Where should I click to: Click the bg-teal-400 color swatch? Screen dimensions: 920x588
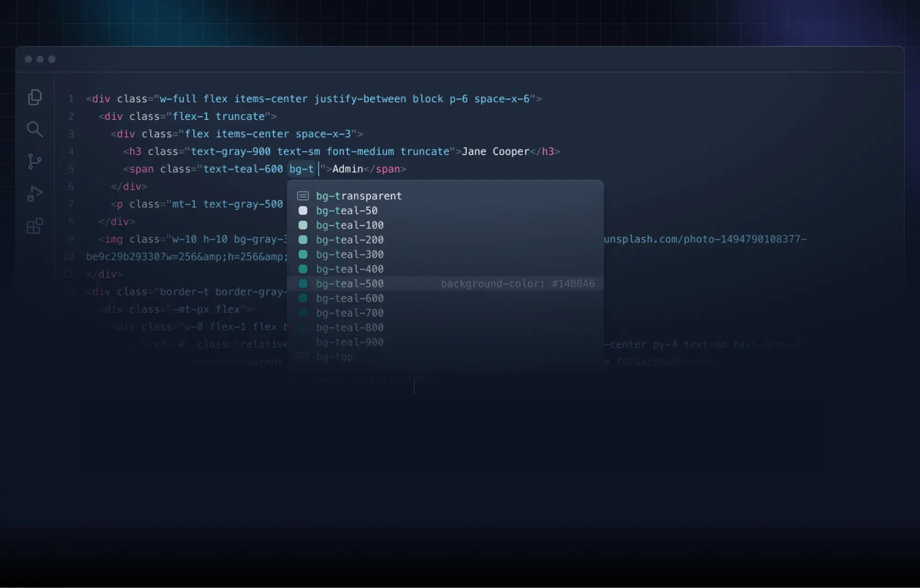point(303,269)
